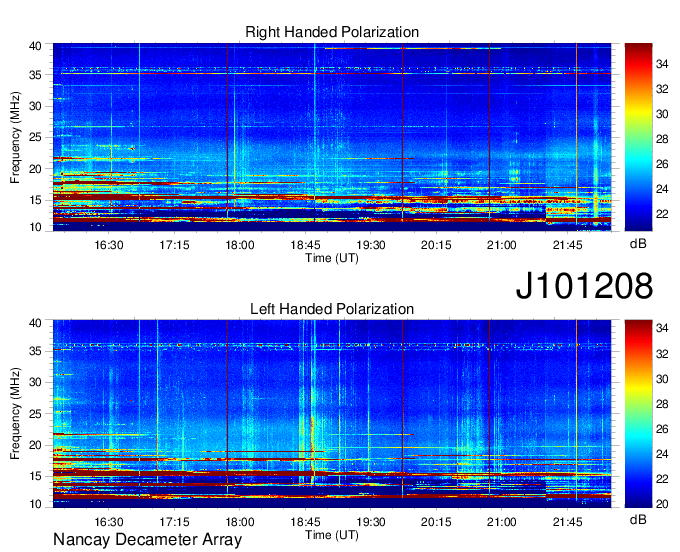The height and width of the screenshot is (552, 680).
Task: Click the 22 value on Left Handed color bar
Action: click(662, 479)
